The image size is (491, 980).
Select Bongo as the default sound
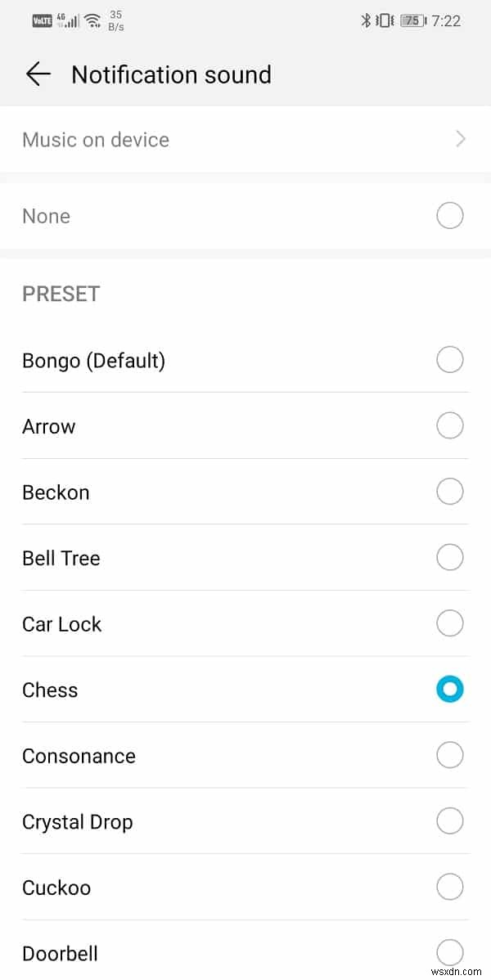point(449,359)
